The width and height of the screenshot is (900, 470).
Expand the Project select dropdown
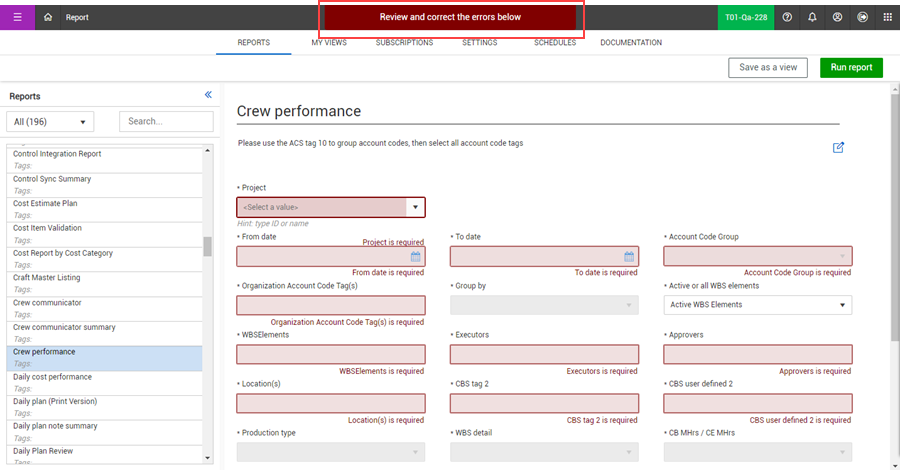pyautogui.click(x=415, y=207)
